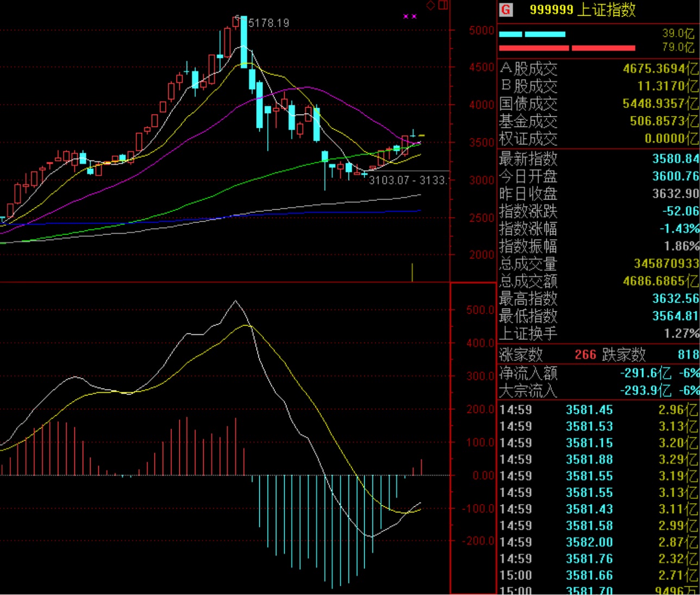Click the 涨家数 266 advancers count
700x595 pixels.
[585, 355]
